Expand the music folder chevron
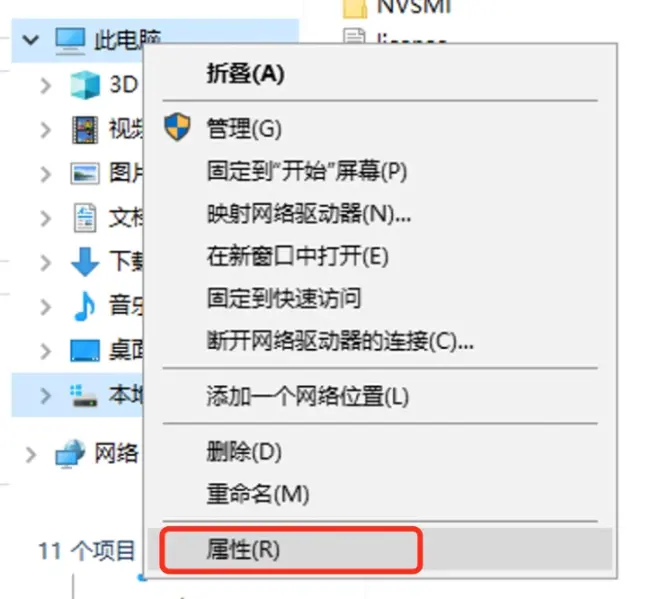Viewport: 660px width, 599px height. 45,307
